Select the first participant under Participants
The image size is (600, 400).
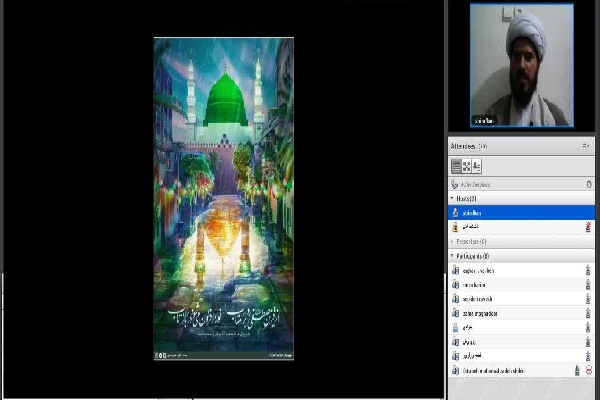[x=522, y=271]
